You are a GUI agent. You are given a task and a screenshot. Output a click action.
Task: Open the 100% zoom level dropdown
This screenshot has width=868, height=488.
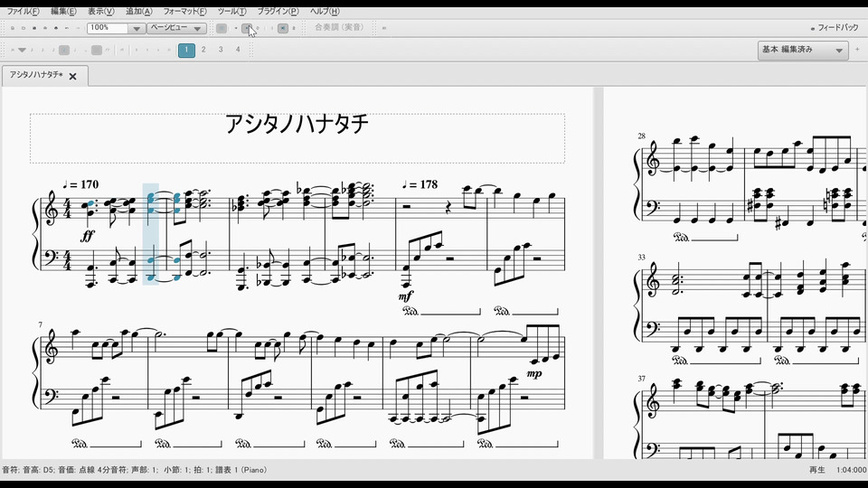[137, 28]
